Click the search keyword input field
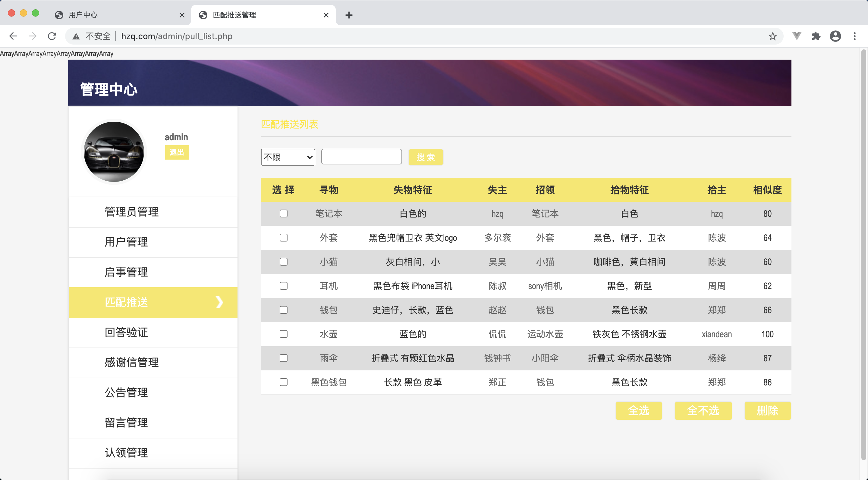This screenshot has height=480, width=868. 362,157
